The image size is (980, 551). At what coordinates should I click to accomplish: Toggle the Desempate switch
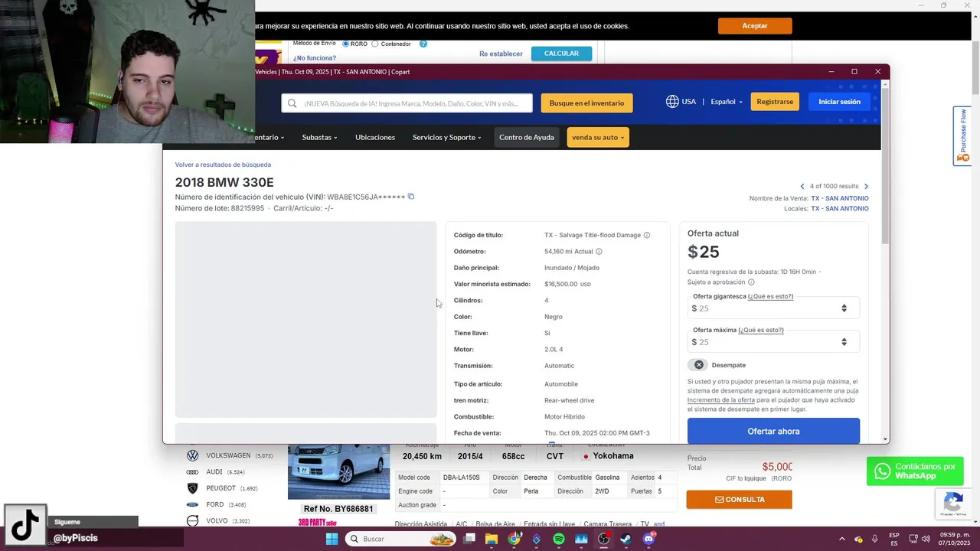click(697, 365)
